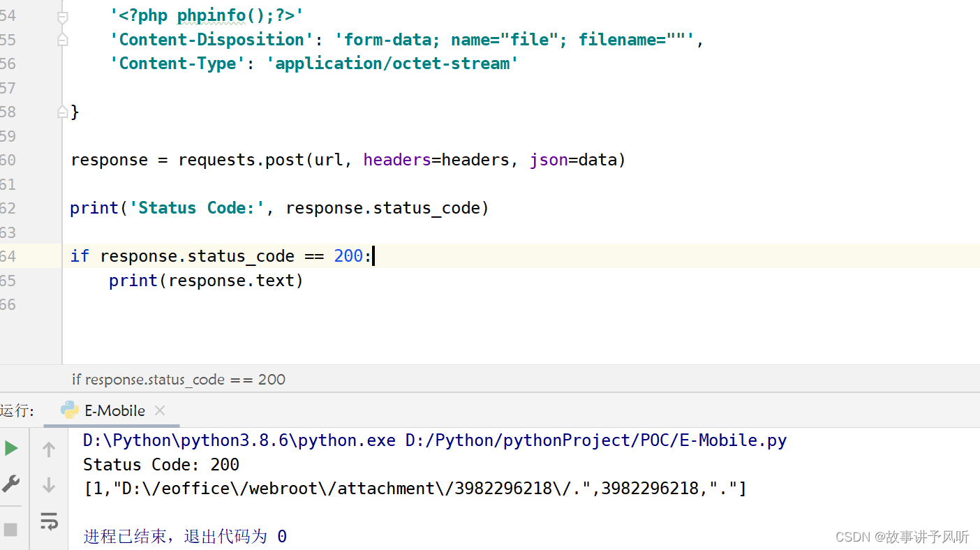Place cursor in '<?php phpinfo();?>' string
This screenshot has height=550, width=980.
(207, 15)
